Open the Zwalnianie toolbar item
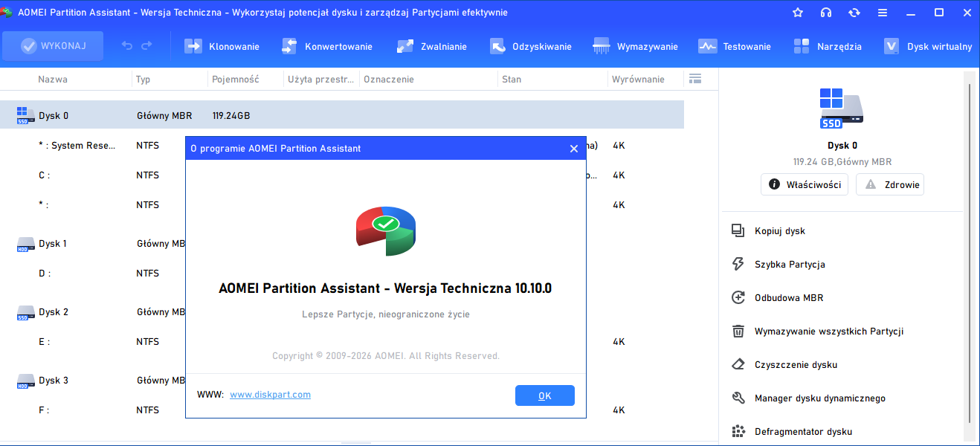 431,46
